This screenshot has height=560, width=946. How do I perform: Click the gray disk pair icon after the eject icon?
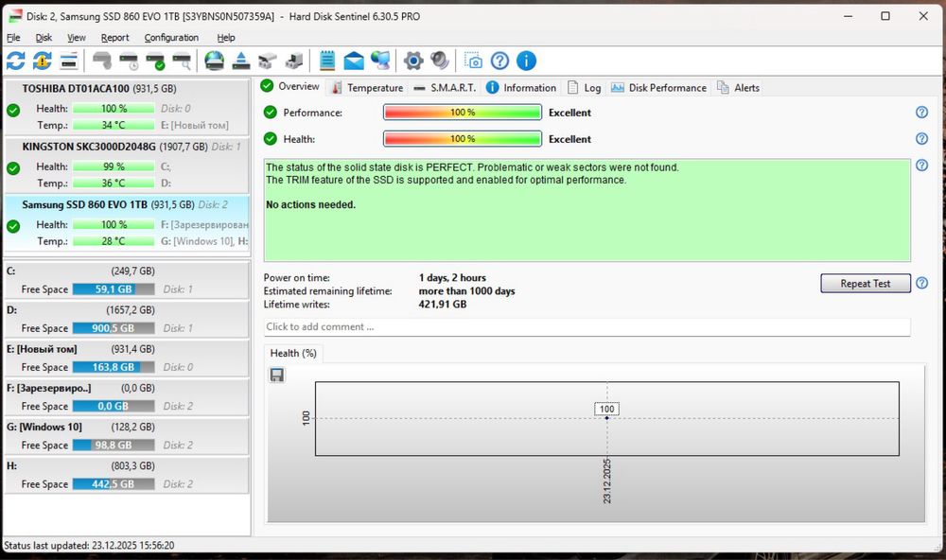pyautogui.click(x=268, y=61)
